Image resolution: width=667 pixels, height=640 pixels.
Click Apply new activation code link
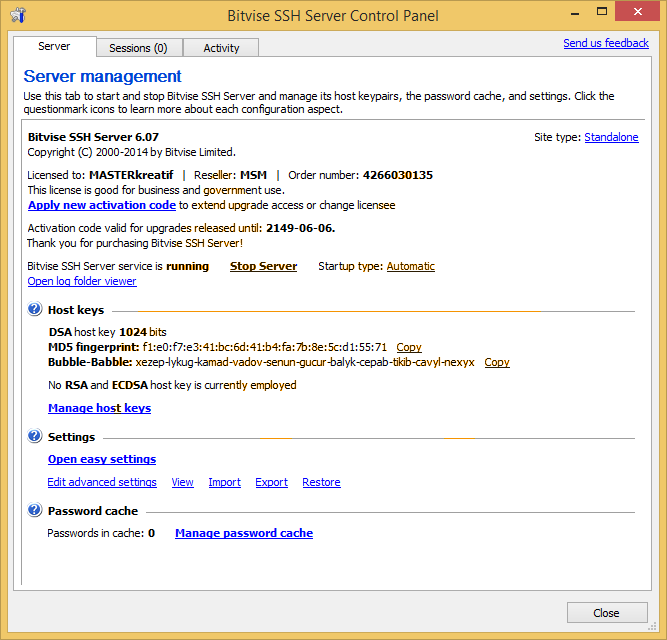pos(102,205)
